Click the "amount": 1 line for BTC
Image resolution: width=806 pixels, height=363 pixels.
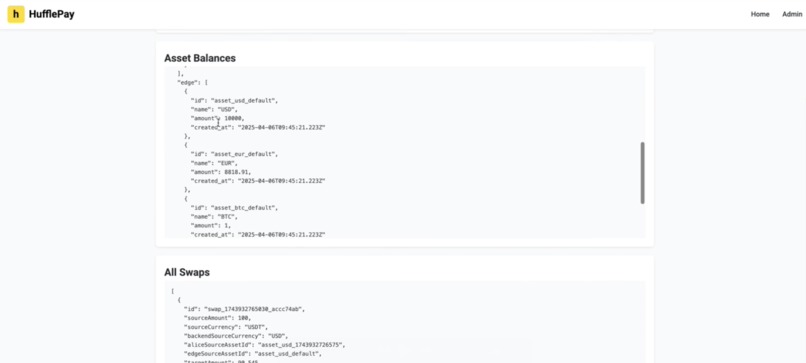point(211,225)
